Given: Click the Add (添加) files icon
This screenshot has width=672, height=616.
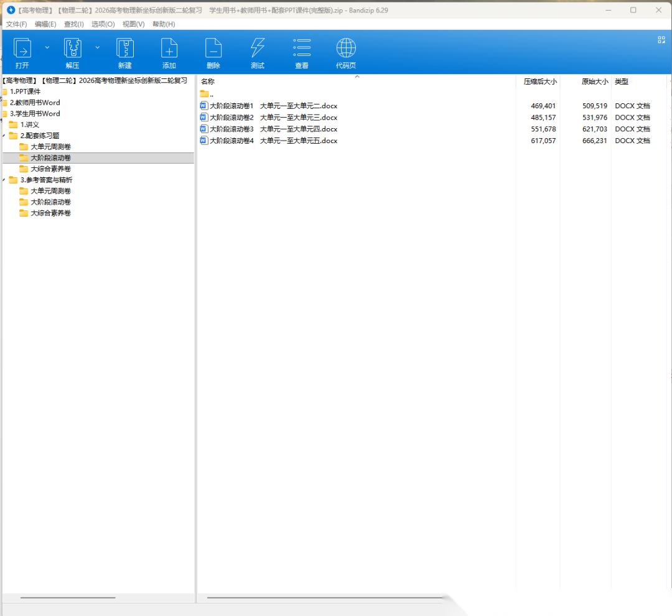Looking at the screenshot, I should 169,49.
